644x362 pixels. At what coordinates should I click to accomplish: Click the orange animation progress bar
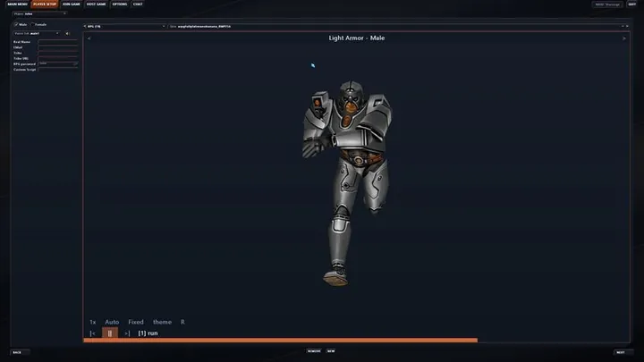point(280,341)
